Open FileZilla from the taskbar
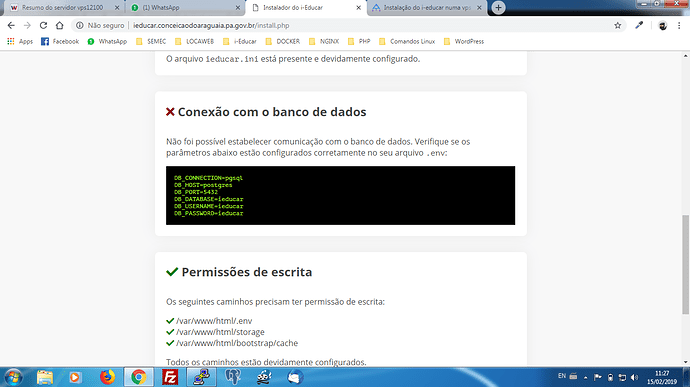Image resolution: width=690 pixels, height=387 pixels. (x=170, y=377)
